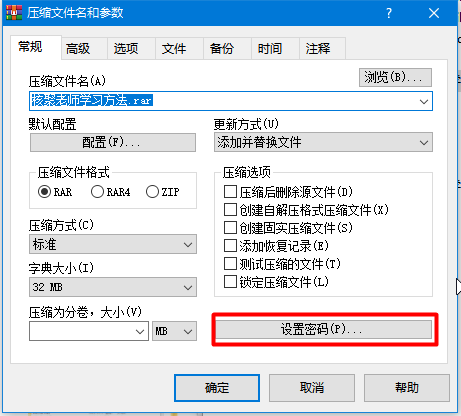Select the ZIP format radio button
Viewport: 461px width, 416px height.
[152, 192]
